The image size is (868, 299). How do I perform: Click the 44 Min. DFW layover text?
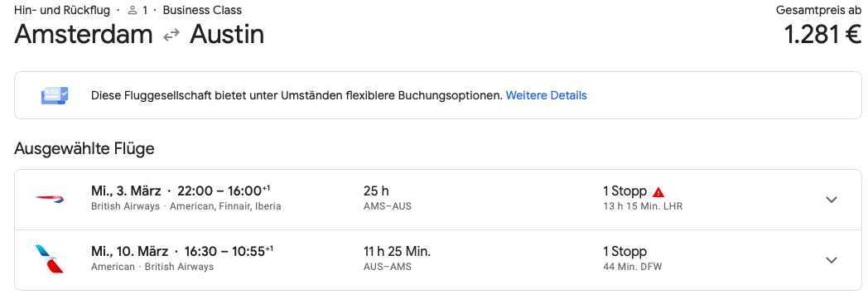point(632,267)
